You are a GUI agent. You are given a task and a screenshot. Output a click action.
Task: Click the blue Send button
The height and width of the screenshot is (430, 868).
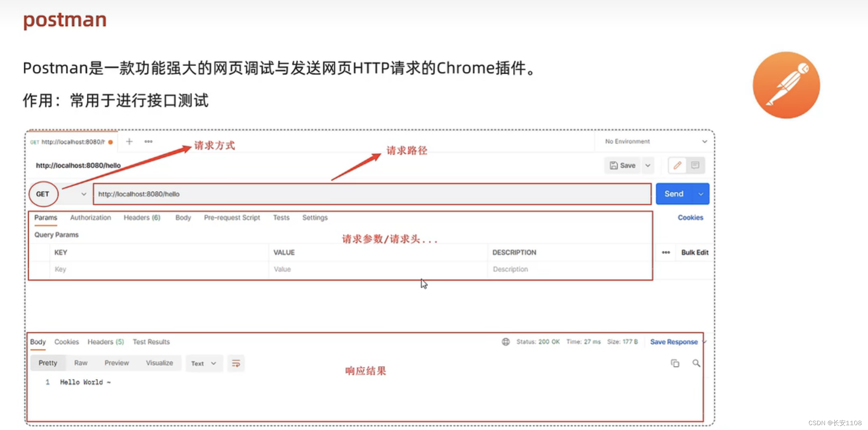[674, 194]
